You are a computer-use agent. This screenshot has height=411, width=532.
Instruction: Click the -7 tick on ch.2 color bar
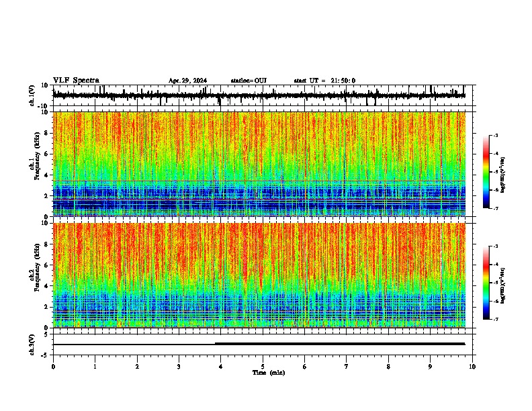495,319
